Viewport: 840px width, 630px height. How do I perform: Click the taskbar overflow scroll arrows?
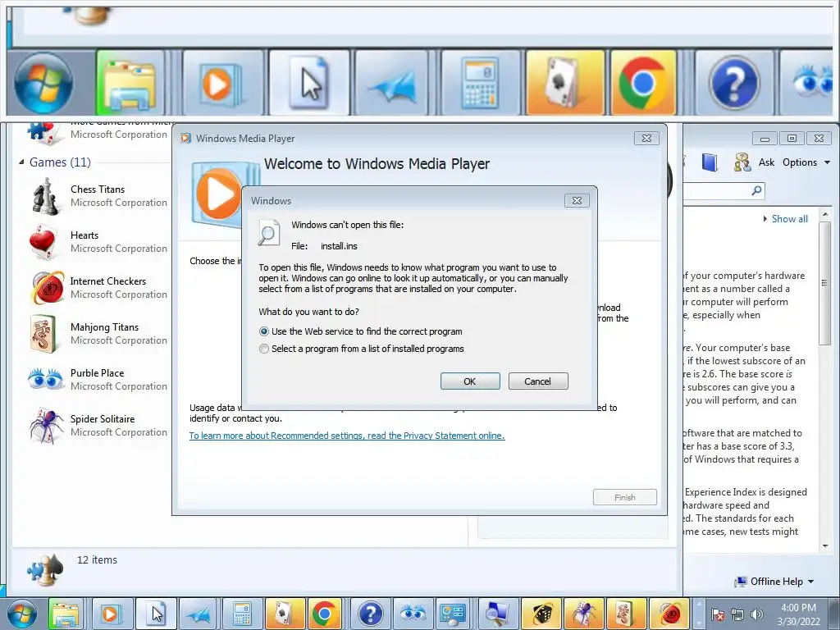(698, 614)
